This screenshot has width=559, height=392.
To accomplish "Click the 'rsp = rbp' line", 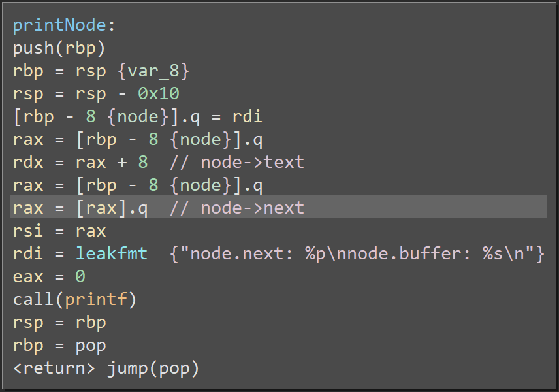I will click(59, 323).
